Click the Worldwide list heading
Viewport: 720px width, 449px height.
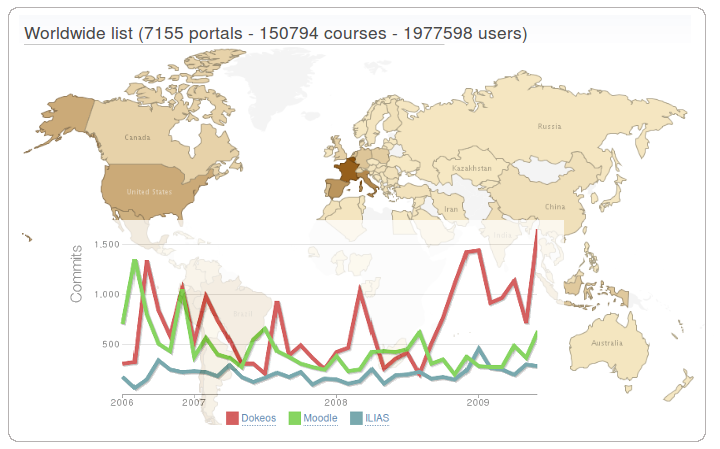click(x=275, y=34)
